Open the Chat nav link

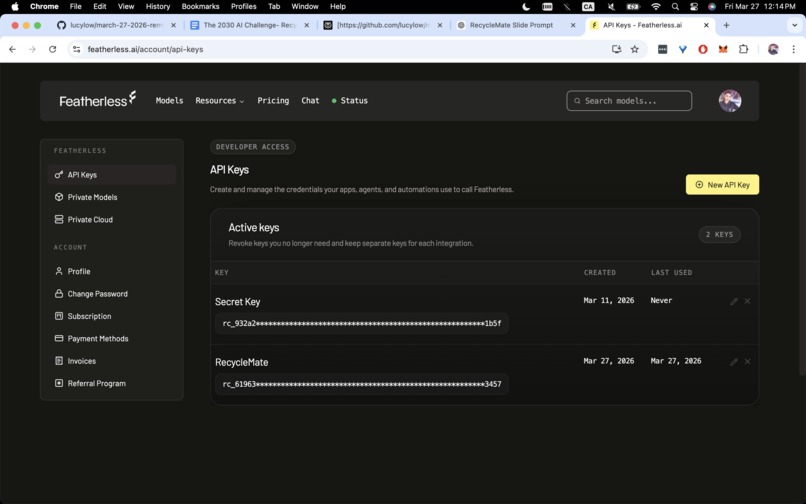click(310, 101)
